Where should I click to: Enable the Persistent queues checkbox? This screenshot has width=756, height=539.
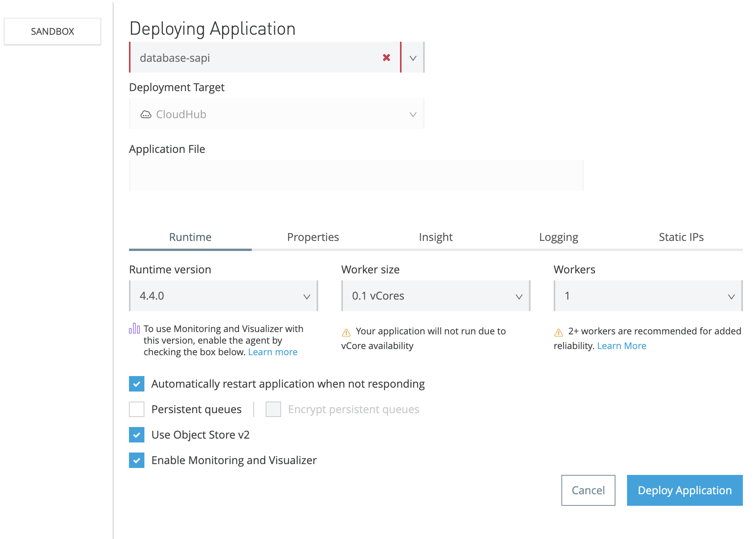[x=137, y=409]
